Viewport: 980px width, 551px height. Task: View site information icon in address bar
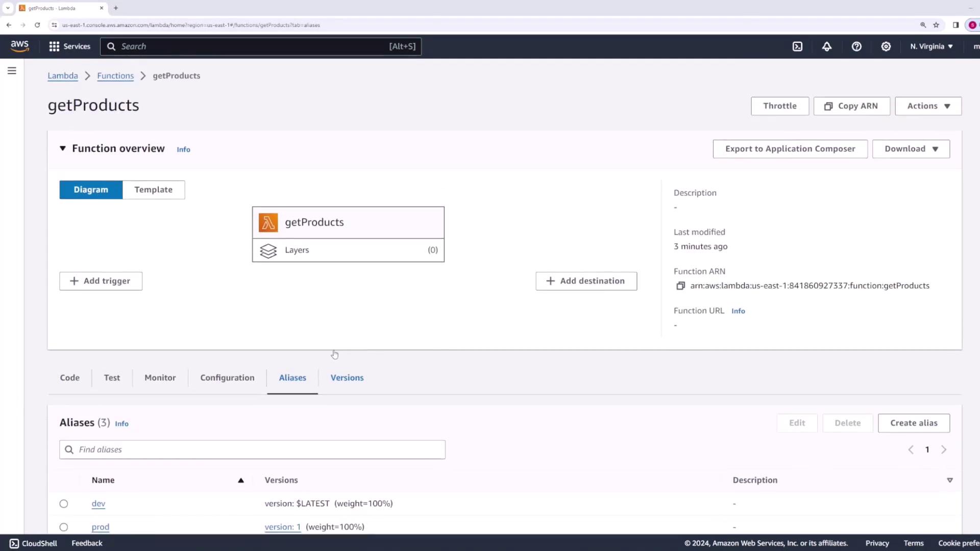click(x=54, y=25)
